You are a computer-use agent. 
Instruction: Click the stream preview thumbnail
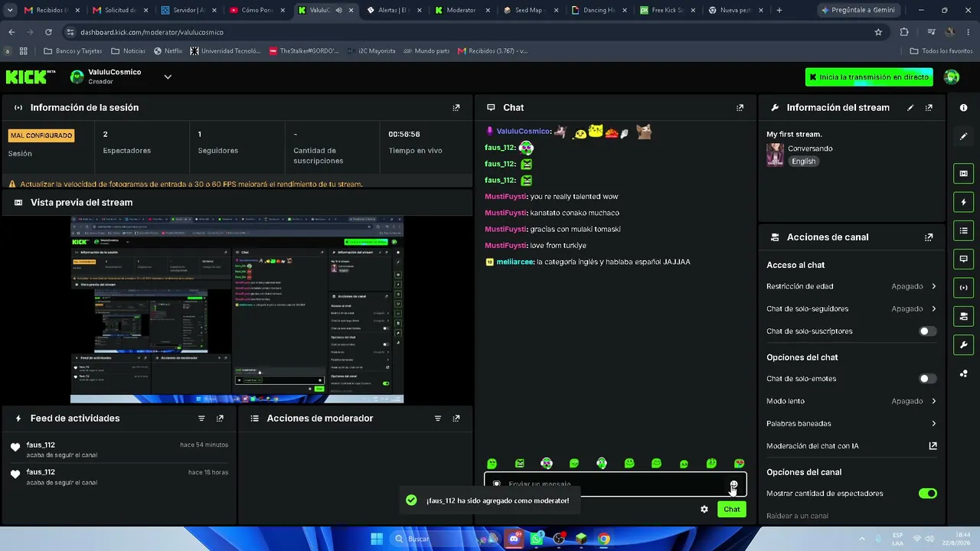pos(237,309)
